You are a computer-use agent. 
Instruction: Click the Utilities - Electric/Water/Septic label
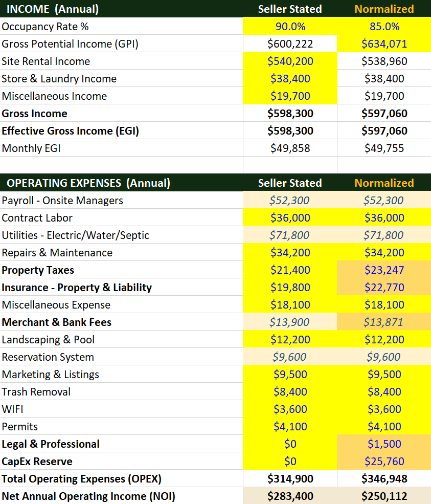point(76,235)
